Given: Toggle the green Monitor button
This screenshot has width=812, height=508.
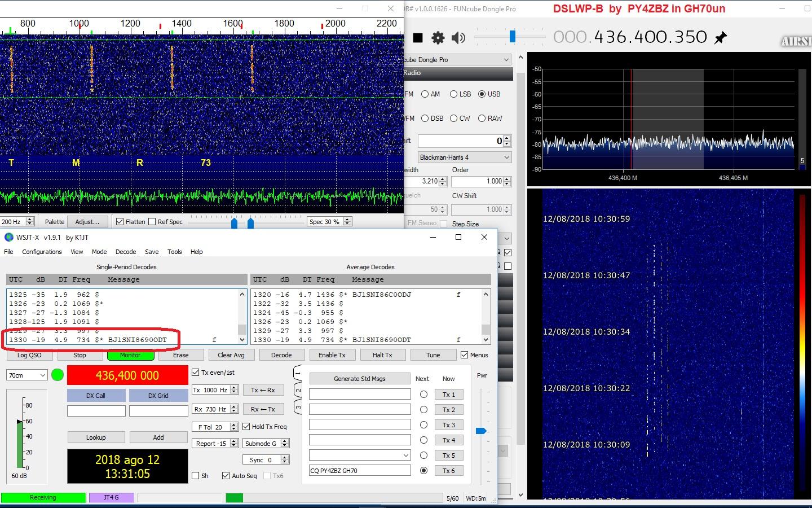Looking at the screenshot, I should [x=130, y=355].
